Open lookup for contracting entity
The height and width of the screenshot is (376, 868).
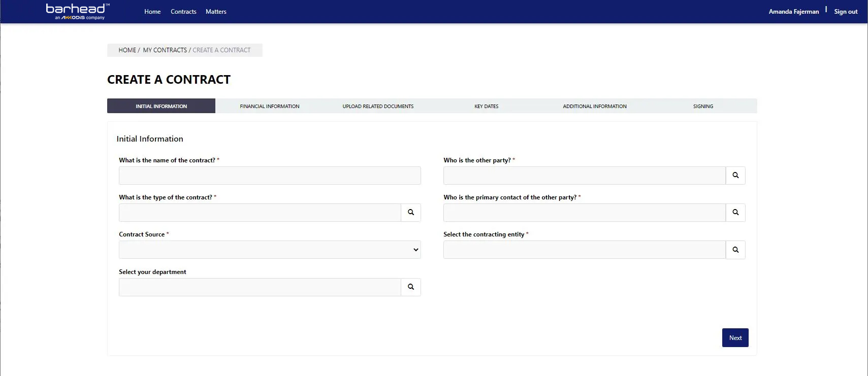tap(735, 250)
